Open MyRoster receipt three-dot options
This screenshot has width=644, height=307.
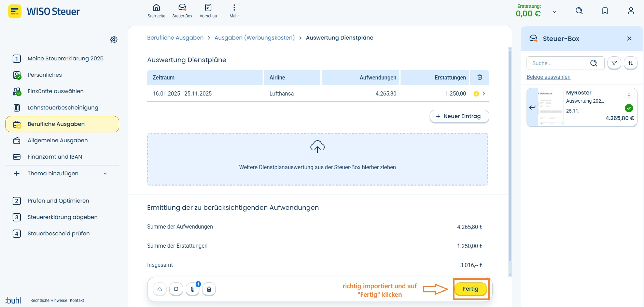(629, 96)
